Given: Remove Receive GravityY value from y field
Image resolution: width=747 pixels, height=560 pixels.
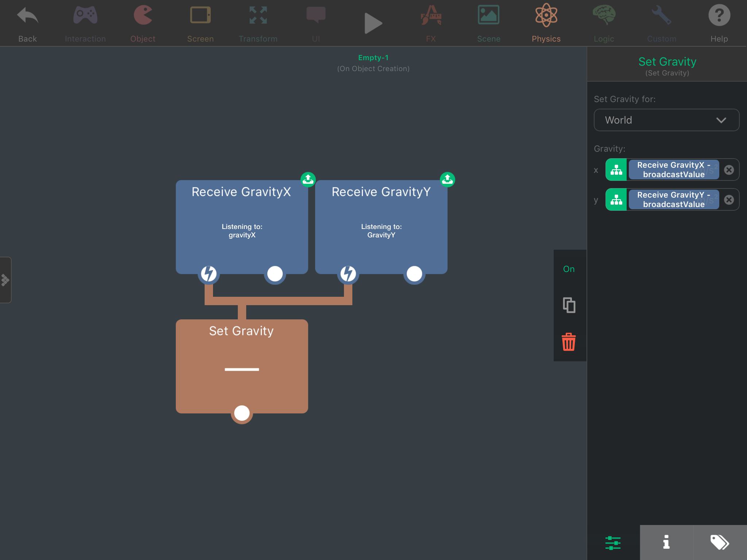Looking at the screenshot, I should (x=729, y=200).
